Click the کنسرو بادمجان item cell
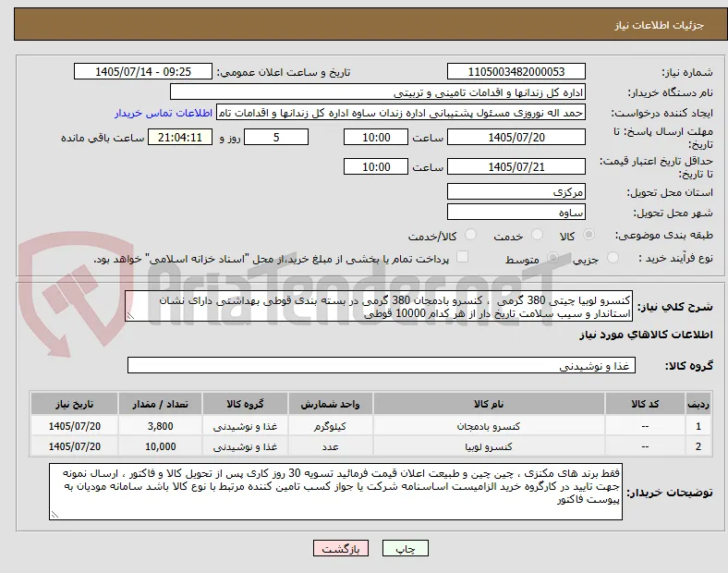 [489, 426]
